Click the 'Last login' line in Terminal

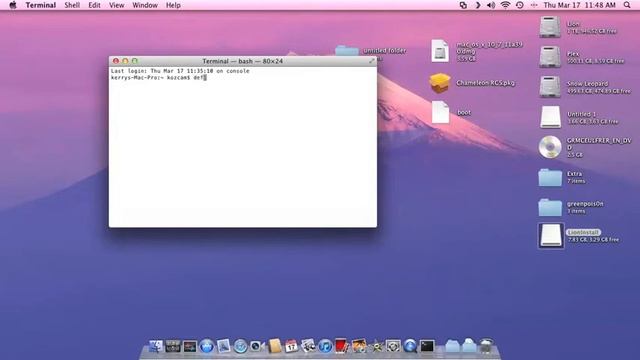click(180, 71)
